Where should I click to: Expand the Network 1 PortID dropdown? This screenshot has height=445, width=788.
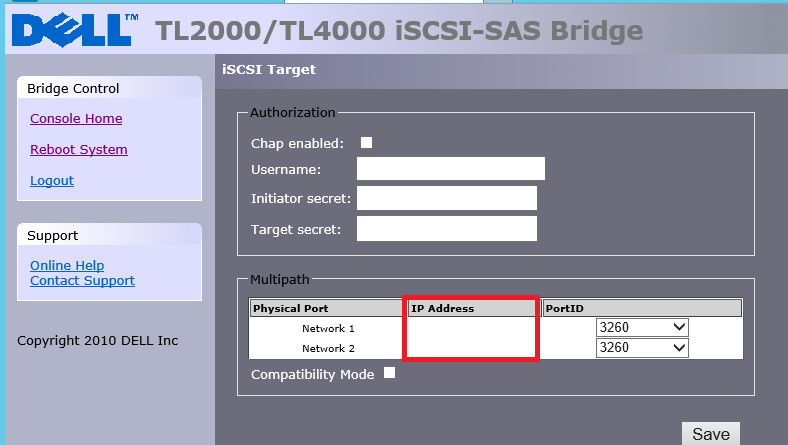[x=642, y=328]
